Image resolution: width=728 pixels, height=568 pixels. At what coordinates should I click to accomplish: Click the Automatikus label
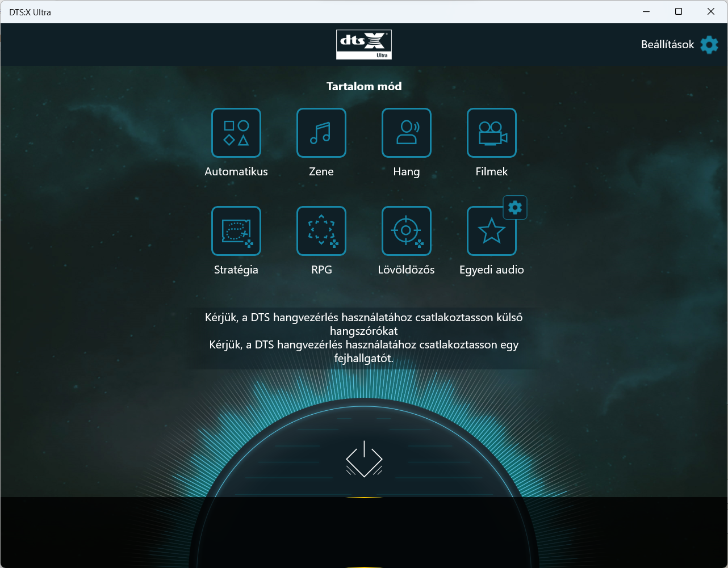tap(236, 171)
